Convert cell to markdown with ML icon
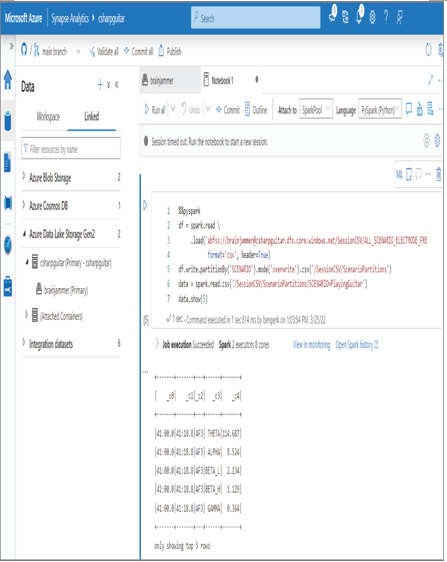Viewport: 447px width, 562px height. (399, 174)
